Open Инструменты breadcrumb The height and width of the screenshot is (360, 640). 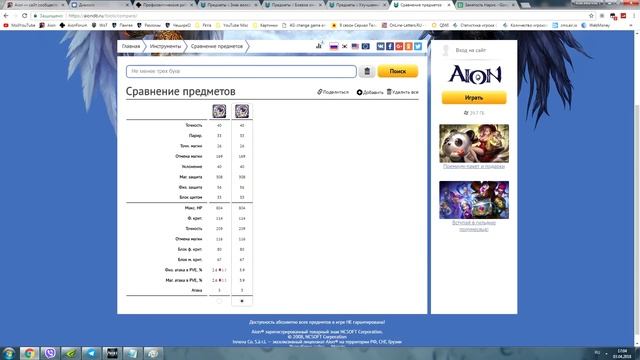(x=165, y=47)
